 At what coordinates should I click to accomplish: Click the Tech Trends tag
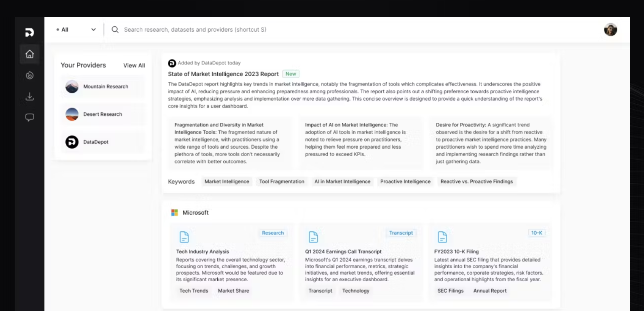pyautogui.click(x=194, y=291)
